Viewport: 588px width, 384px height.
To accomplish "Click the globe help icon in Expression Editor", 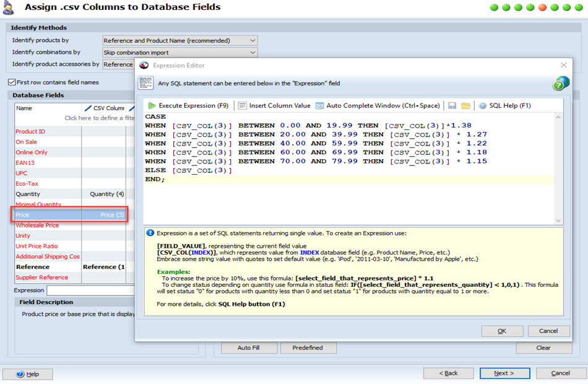I will [x=561, y=83].
